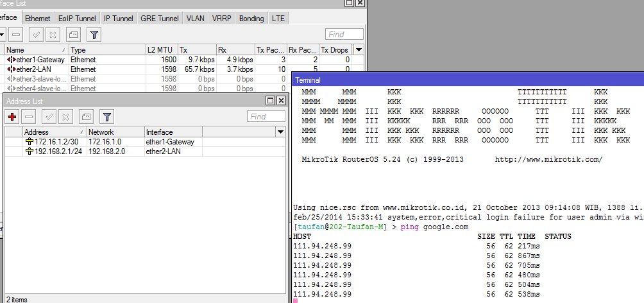Click the 65.7 kbps Tx value

(199, 69)
